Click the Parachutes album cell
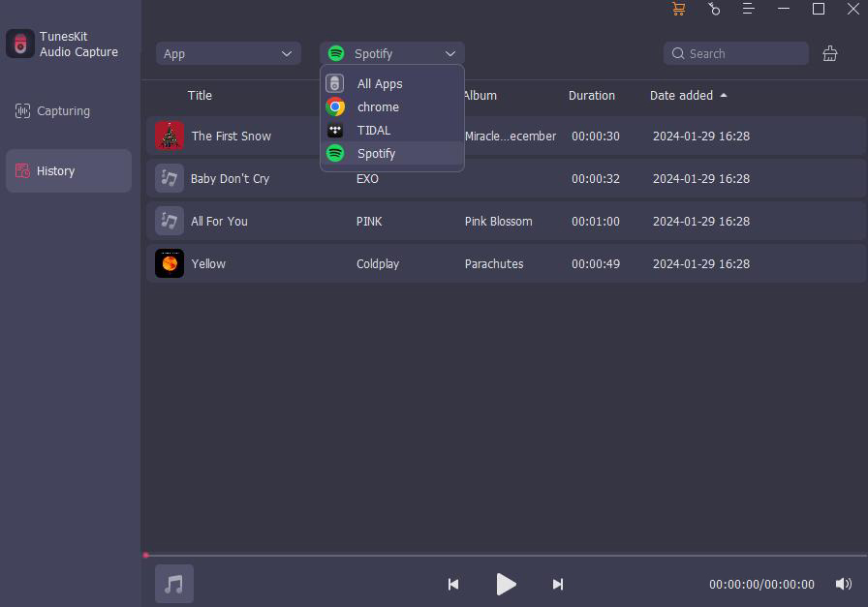This screenshot has height=607, width=868. click(494, 263)
